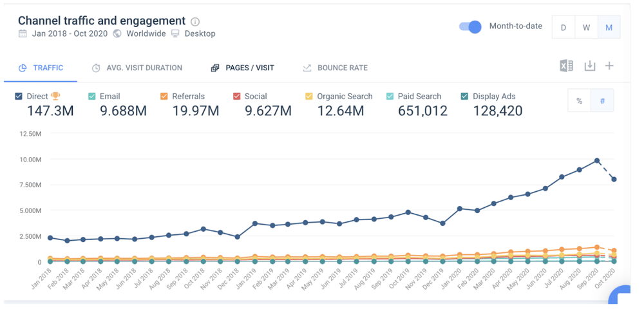Turn off the Month-to-date toggle
644x309 pixels.
470,26
